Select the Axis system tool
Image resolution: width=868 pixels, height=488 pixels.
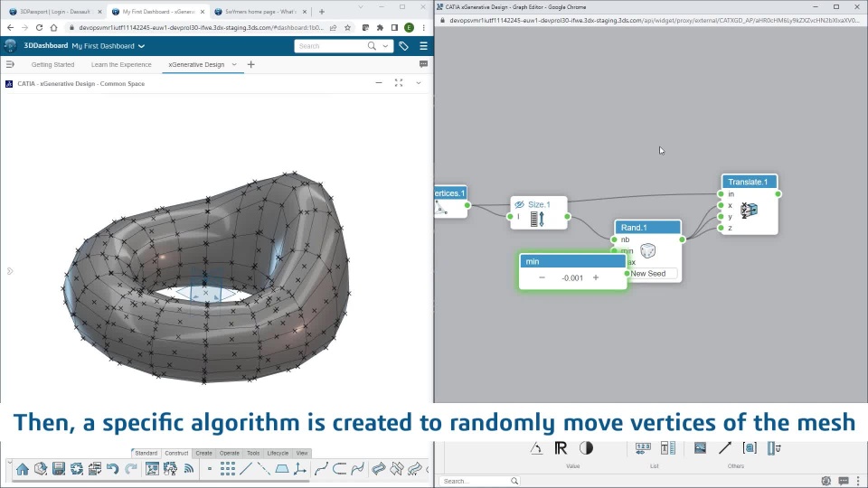[x=300, y=469]
